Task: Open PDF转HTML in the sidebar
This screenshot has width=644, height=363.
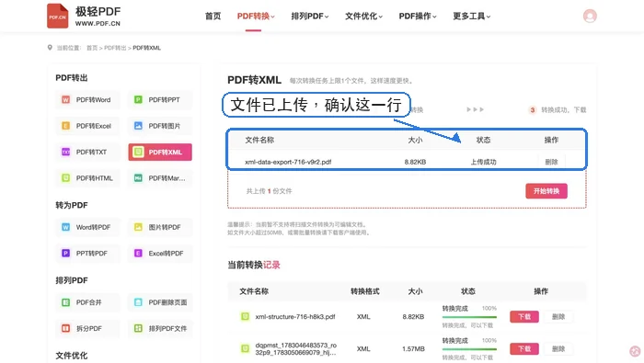Action: 87,178
